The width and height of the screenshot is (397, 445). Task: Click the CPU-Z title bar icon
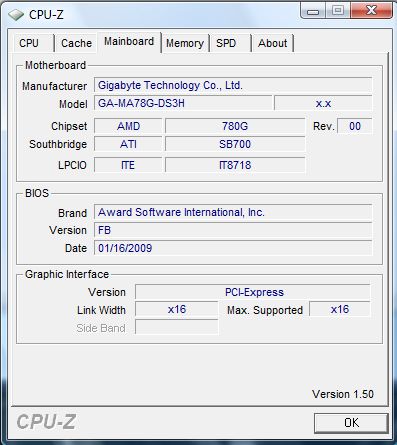pyautogui.click(x=16, y=15)
